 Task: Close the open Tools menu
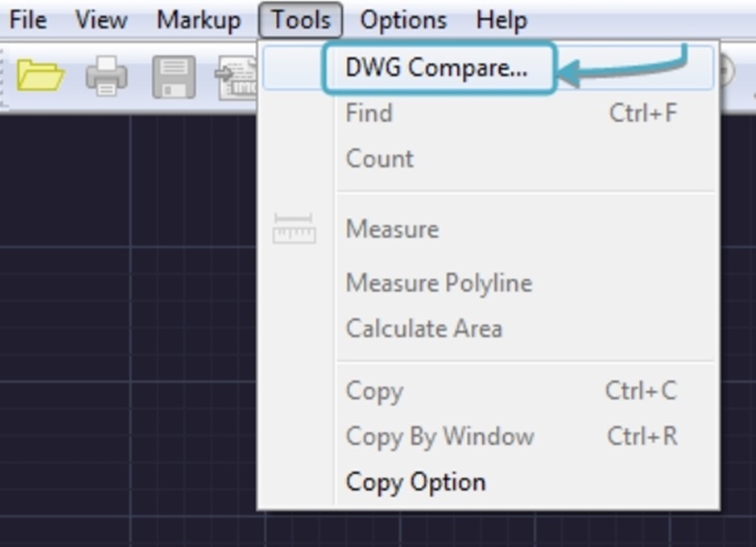[x=301, y=20]
